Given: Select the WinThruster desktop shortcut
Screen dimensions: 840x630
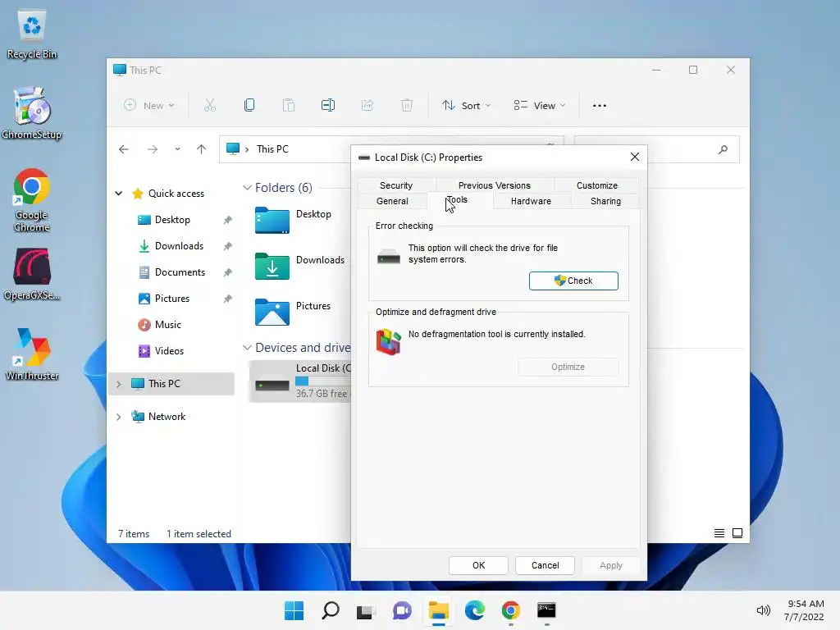Looking at the screenshot, I should click(x=32, y=354).
